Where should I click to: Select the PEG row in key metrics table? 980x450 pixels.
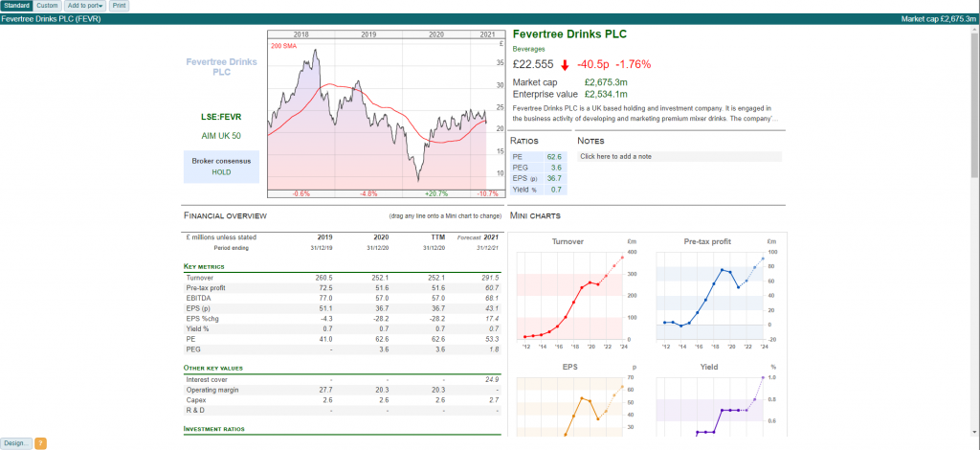pos(343,349)
